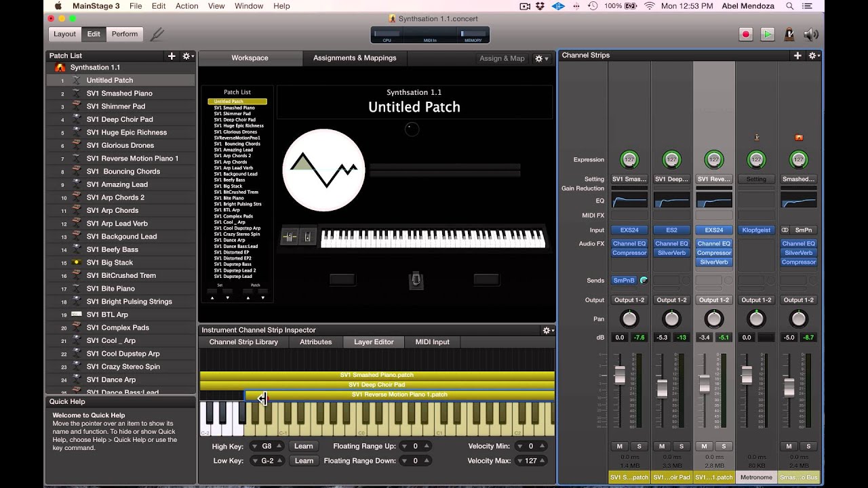
Task: Mute the Smas...o Bus channel strip
Action: pos(789,446)
